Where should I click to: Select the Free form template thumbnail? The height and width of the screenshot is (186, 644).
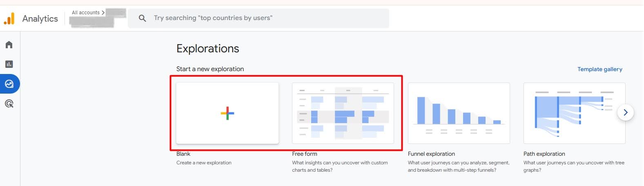tap(343, 113)
